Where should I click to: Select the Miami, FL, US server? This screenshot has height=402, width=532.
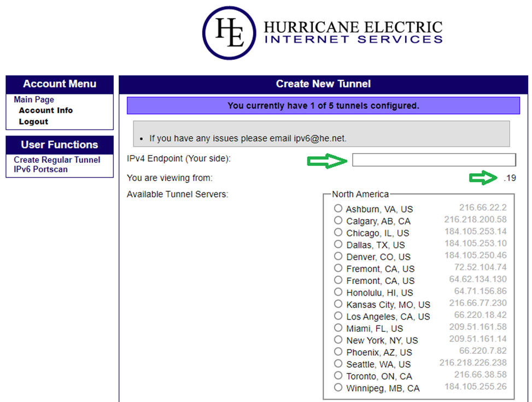click(x=338, y=328)
